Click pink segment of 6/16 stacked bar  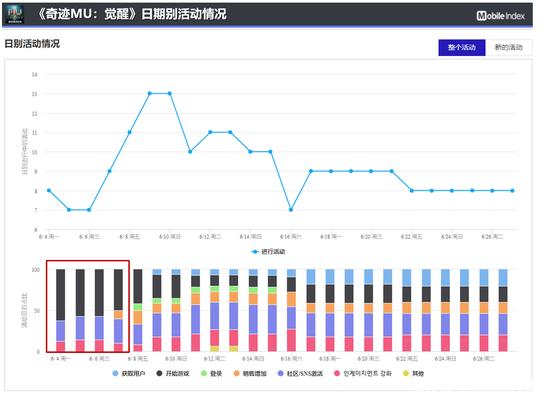tap(291, 340)
